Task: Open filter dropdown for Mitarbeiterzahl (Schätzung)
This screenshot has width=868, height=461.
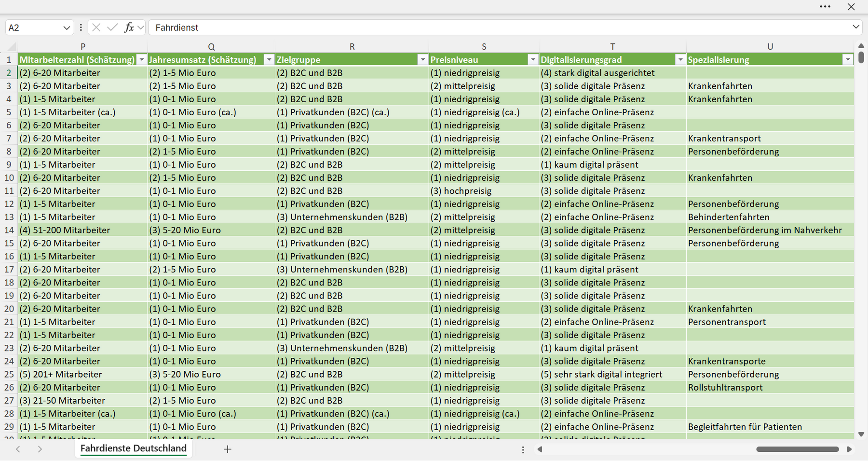Action: pos(141,60)
